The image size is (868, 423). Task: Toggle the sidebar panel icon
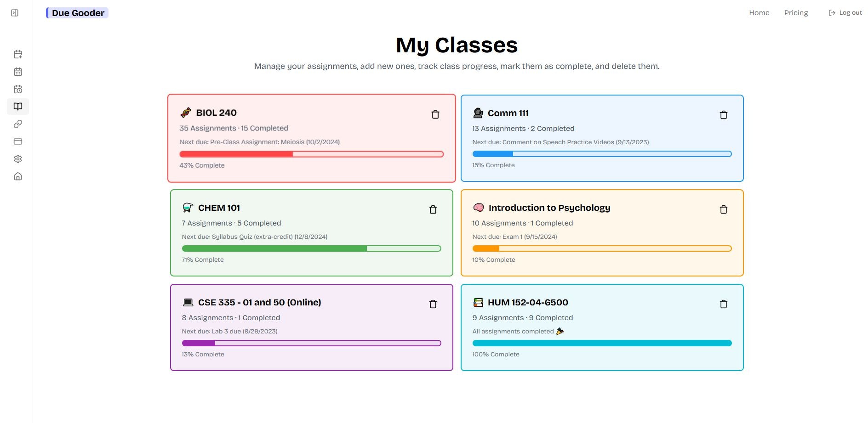point(15,13)
